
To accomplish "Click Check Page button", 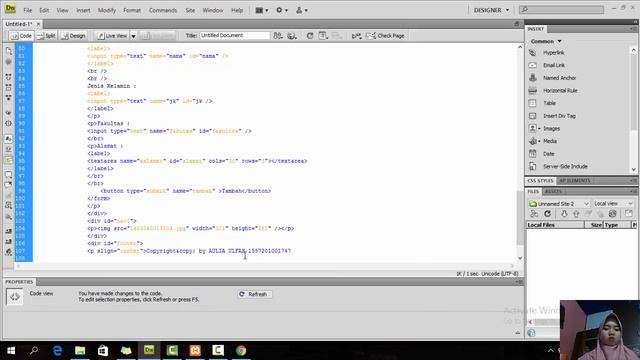I will pos(385,36).
